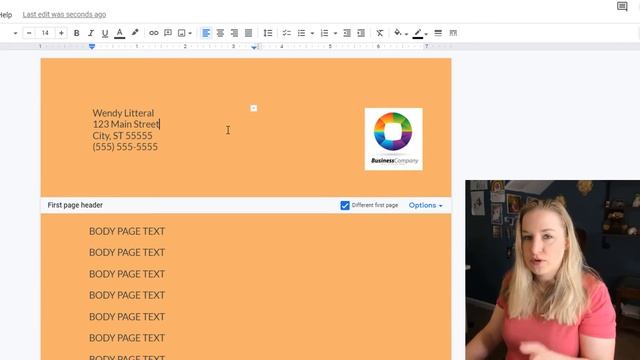Decrease the indent
The height and width of the screenshot is (360, 640).
[347, 33]
